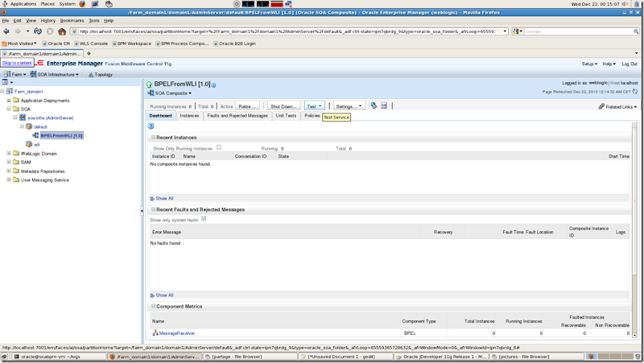Viewport: 644px width, 363px height.
Task: Select the Dashboard tab
Action: click(160, 116)
